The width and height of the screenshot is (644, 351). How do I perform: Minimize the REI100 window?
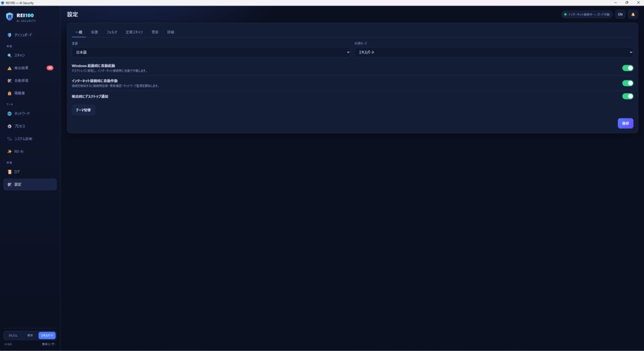(x=615, y=3)
